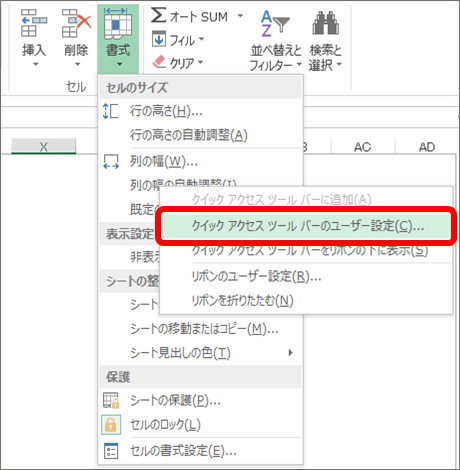460x470 pixels.
Task: Click column header X
Action: point(44,146)
